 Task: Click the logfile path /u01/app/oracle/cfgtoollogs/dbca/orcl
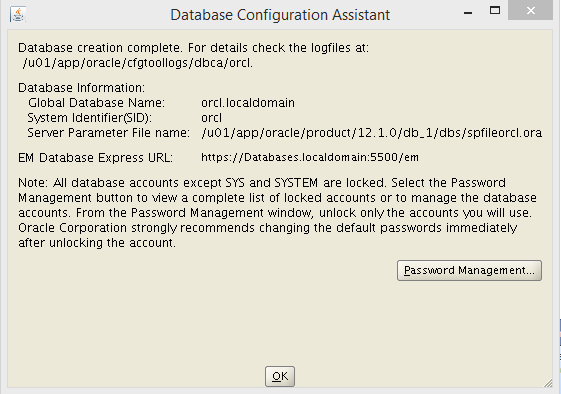[x=138, y=63]
